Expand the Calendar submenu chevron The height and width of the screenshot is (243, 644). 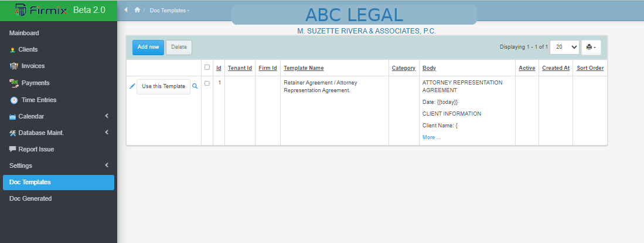tap(107, 116)
